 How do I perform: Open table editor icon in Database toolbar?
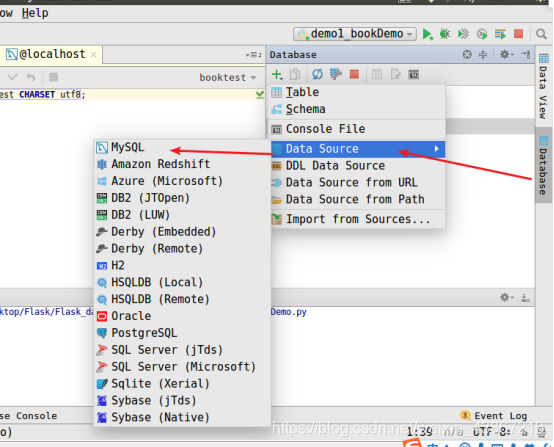[377, 75]
